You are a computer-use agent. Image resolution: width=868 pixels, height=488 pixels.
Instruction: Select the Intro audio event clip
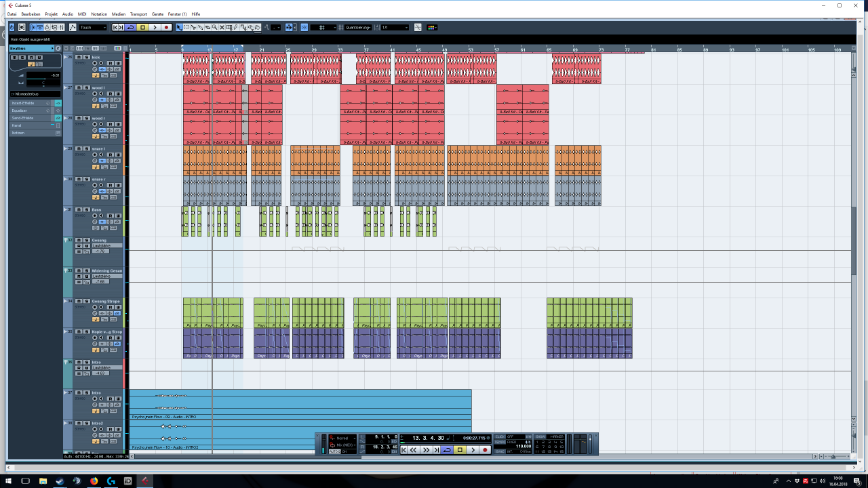[300, 405]
